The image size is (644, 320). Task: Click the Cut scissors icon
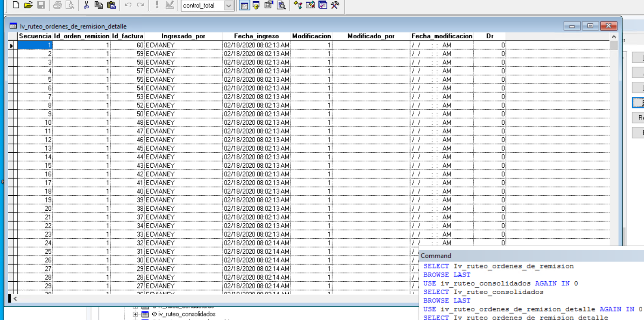pos(86,5)
